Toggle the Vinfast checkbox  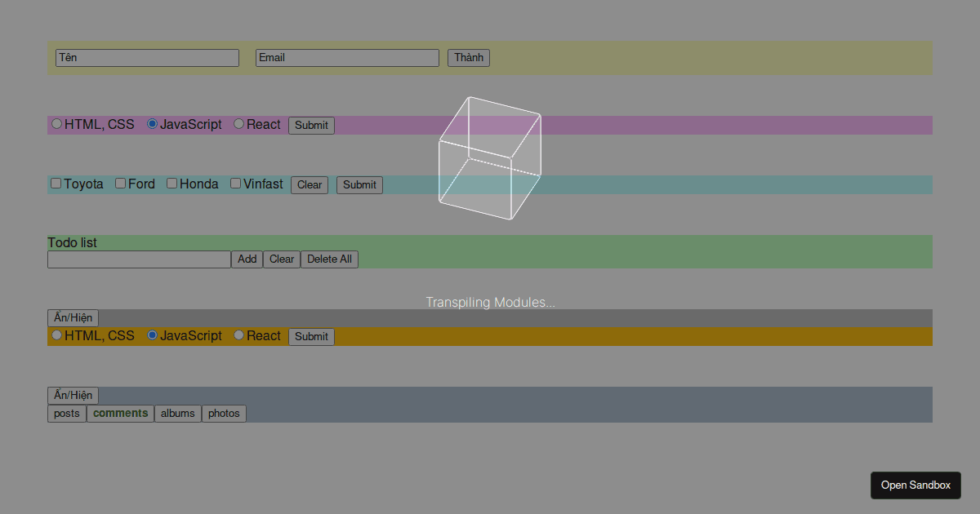point(236,184)
